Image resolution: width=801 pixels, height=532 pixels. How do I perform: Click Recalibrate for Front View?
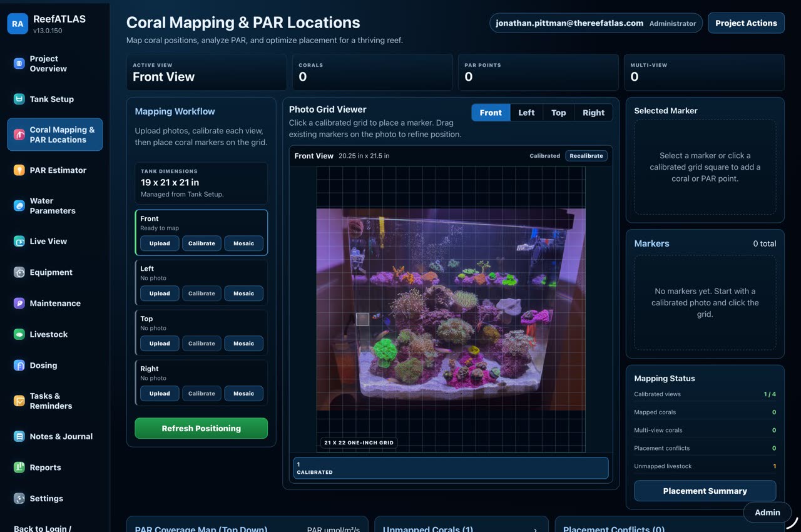(586, 156)
